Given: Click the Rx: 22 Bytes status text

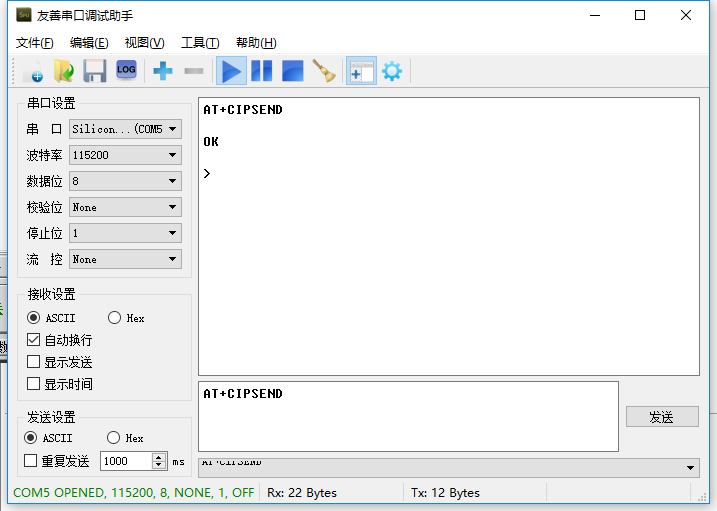Looking at the screenshot, I should click(x=302, y=493).
